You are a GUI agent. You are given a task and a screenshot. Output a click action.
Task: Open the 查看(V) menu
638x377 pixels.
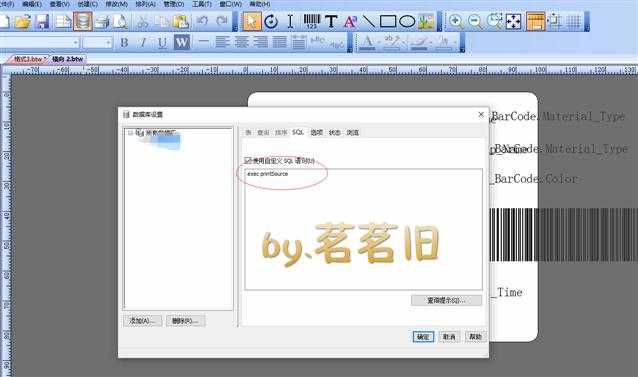pos(59,4)
